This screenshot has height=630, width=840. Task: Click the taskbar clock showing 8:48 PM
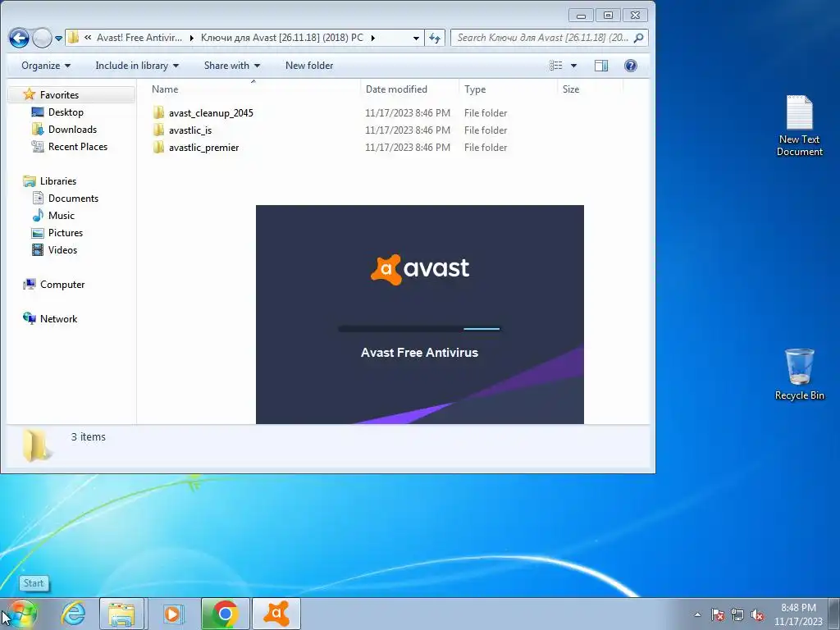coord(798,614)
